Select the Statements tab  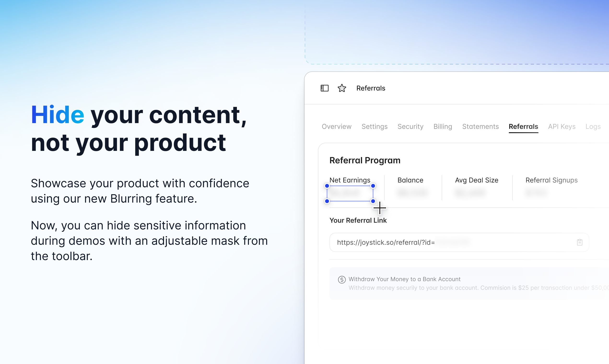(x=480, y=127)
